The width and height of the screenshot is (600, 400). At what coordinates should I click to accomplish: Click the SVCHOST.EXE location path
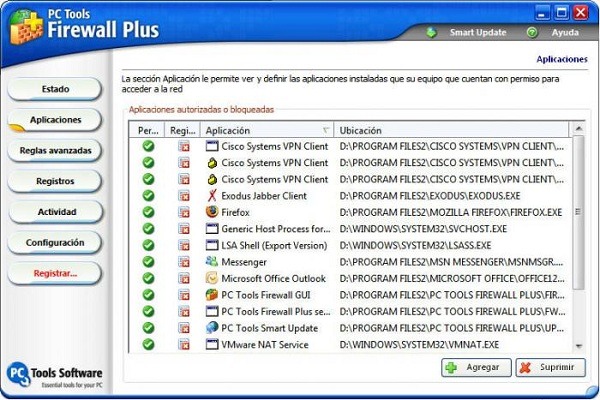[x=423, y=229]
